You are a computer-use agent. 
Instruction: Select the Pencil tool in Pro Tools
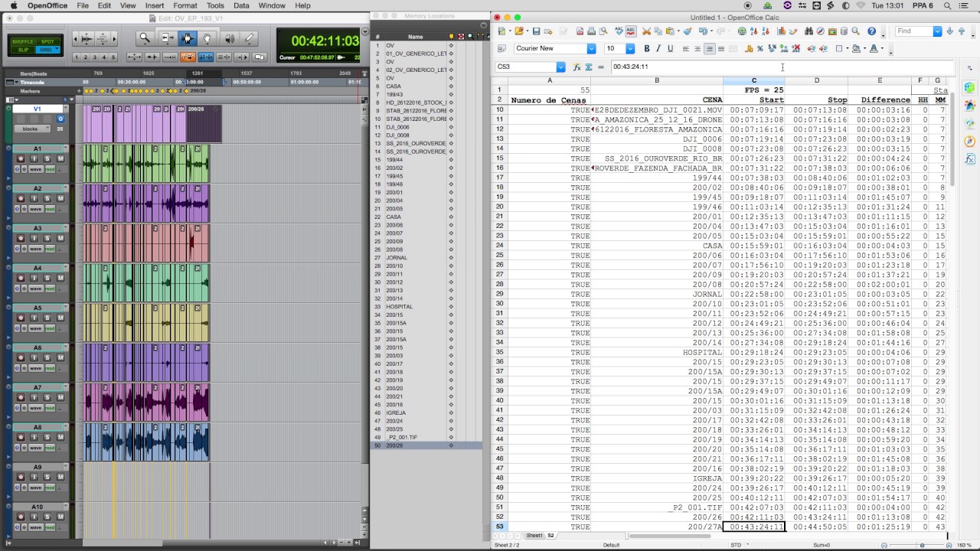pyautogui.click(x=249, y=38)
